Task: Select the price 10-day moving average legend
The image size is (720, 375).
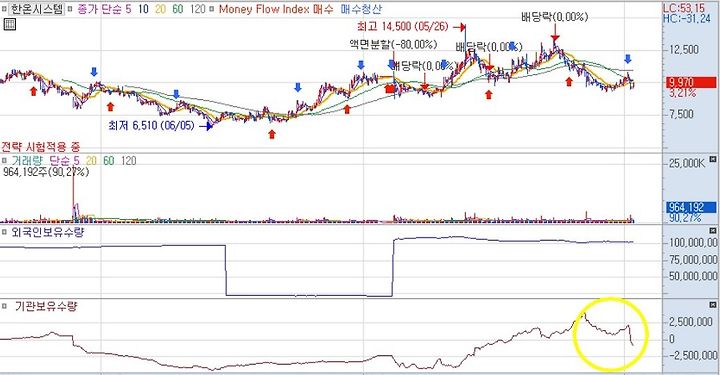Action: [143, 9]
